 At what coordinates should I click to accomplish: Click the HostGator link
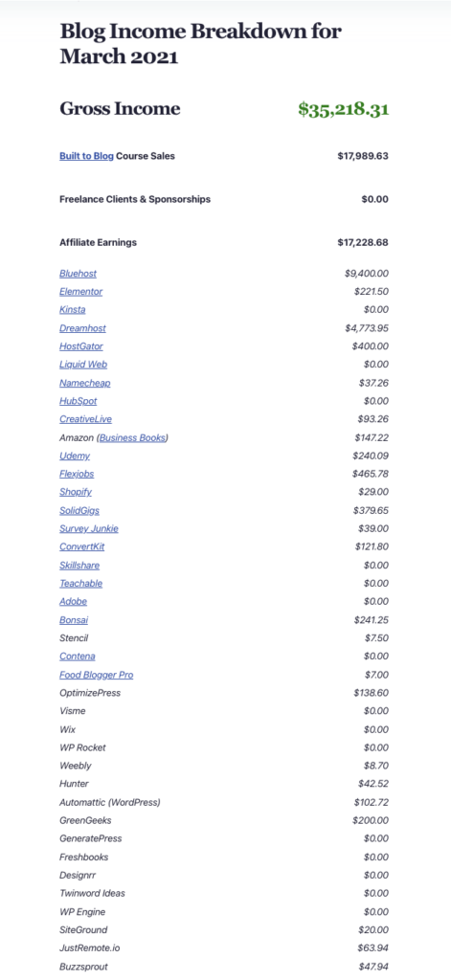click(x=81, y=345)
